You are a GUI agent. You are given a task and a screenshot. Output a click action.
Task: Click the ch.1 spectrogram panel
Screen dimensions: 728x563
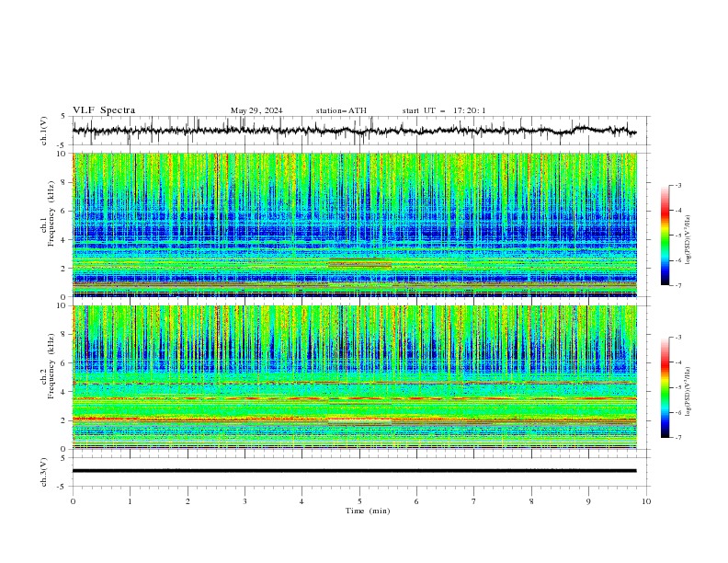click(355, 224)
